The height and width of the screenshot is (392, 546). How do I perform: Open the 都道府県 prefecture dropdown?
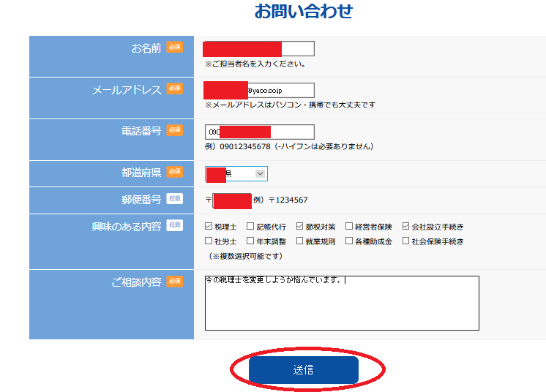click(236, 173)
